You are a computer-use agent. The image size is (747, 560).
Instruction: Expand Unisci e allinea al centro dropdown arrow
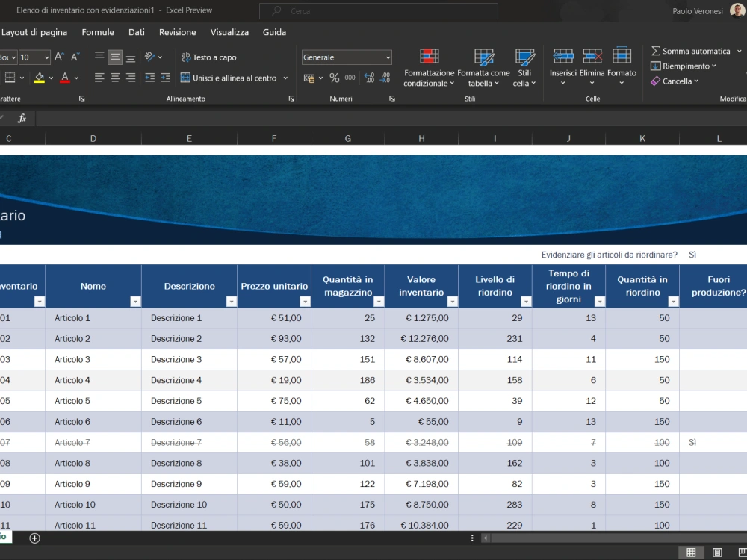click(x=285, y=78)
